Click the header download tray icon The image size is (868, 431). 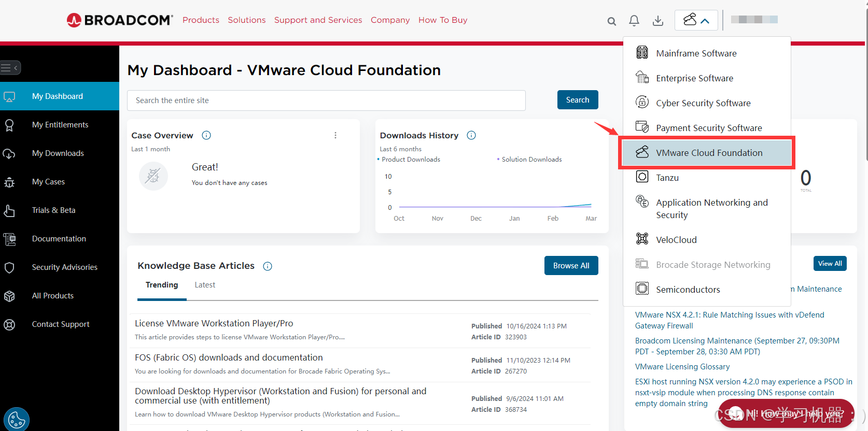pyautogui.click(x=658, y=21)
